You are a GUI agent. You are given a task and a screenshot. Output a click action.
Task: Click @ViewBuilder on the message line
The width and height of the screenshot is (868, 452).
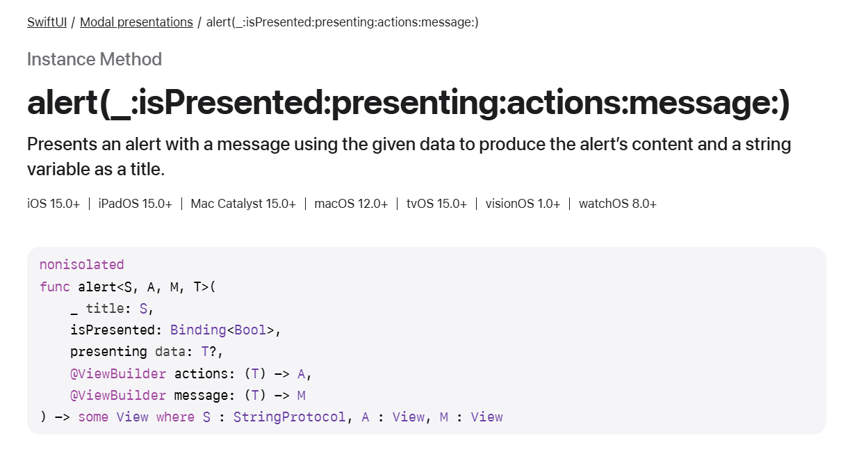tap(118, 396)
